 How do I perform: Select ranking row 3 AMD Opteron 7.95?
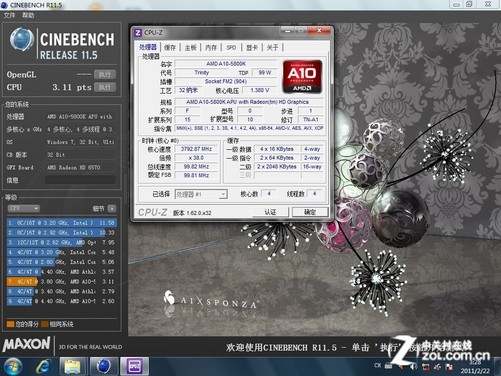point(62,242)
